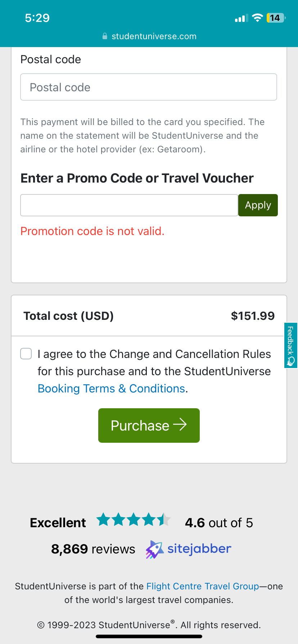The image size is (298, 644).
Task: Open the Flight Centre Travel Group link
Action: pos(203,586)
